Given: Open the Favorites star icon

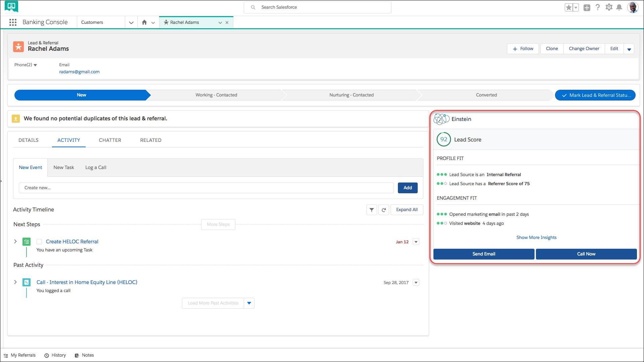Looking at the screenshot, I should [x=568, y=7].
